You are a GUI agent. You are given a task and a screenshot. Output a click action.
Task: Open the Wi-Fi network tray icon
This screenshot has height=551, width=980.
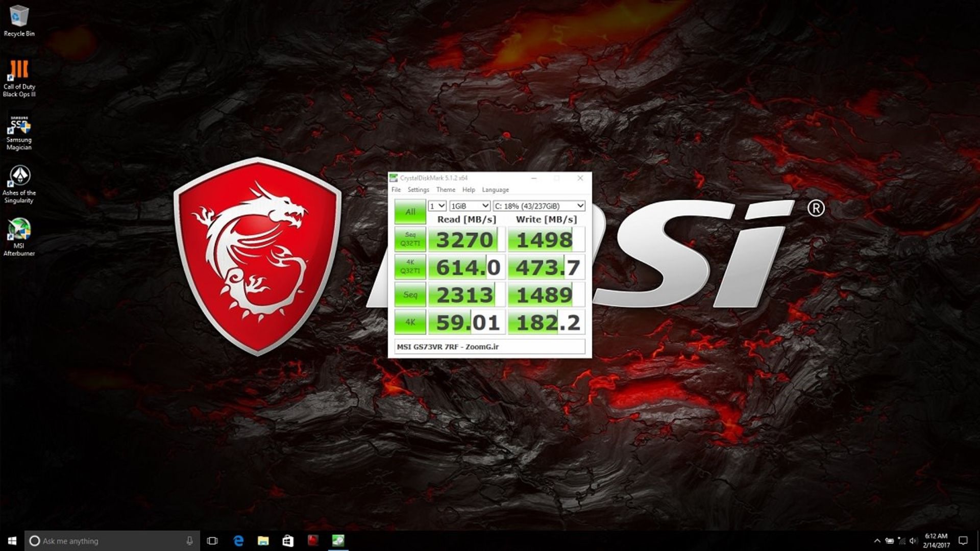(x=901, y=541)
